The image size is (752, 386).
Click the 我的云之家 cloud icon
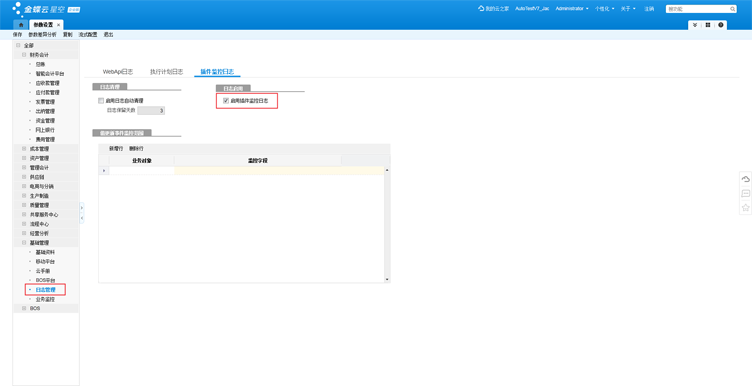tap(481, 9)
